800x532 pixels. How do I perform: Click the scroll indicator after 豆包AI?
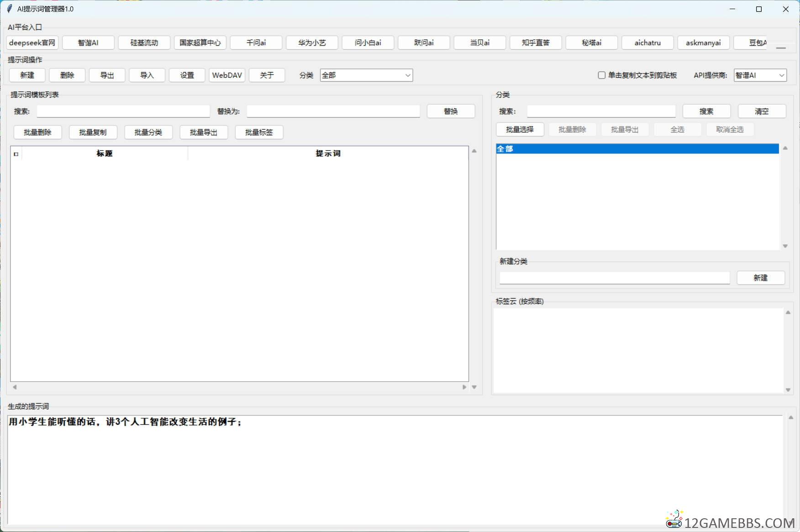point(781,48)
